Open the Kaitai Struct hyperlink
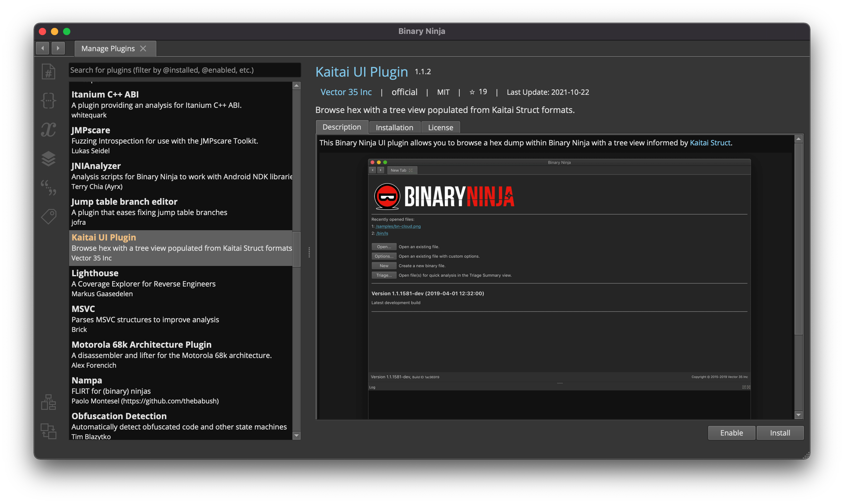This screenshot has height=504, width=844. click(x=710, y=143)
